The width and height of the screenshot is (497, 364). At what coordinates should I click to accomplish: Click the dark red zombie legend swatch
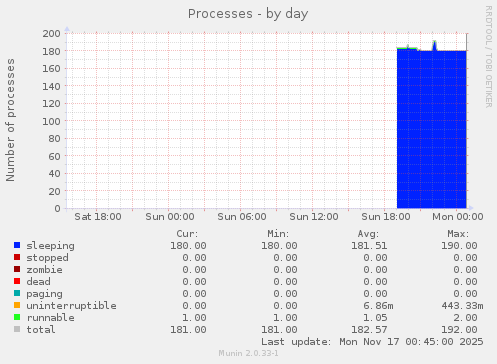point(17,269)
